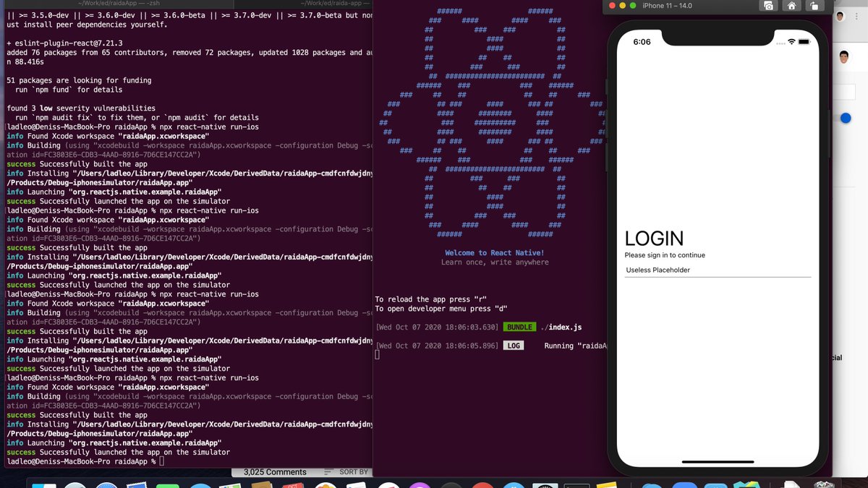This screenshot has width=868, height=488.
Task: Click the 'Running "raidaA' log message
Action: pyautogui.click(x=575, y=346)
